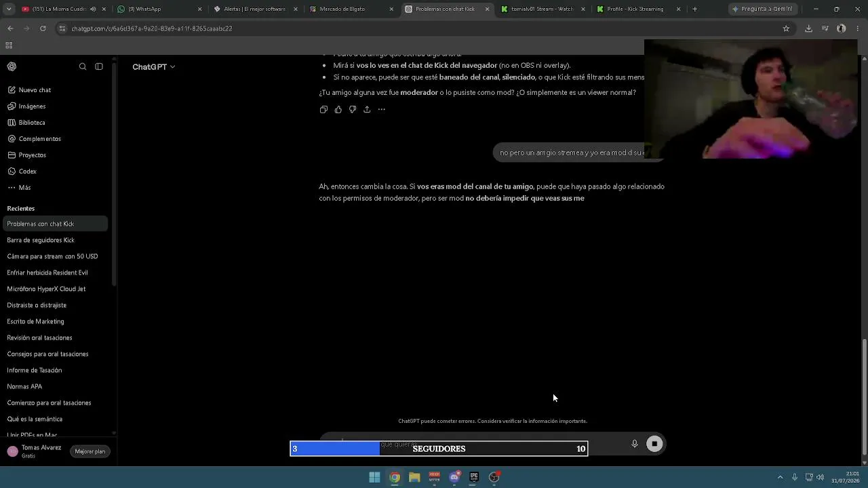868x488 pixels.
Task: Copy the ChatGPT response with the copy icon
Action: point(323,110)
